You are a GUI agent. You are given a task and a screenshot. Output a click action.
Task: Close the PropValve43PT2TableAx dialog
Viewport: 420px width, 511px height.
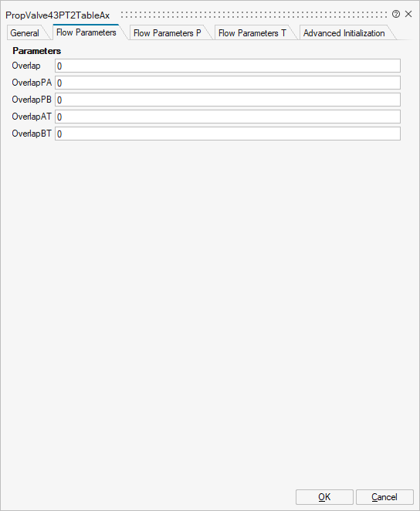[408, 14]
